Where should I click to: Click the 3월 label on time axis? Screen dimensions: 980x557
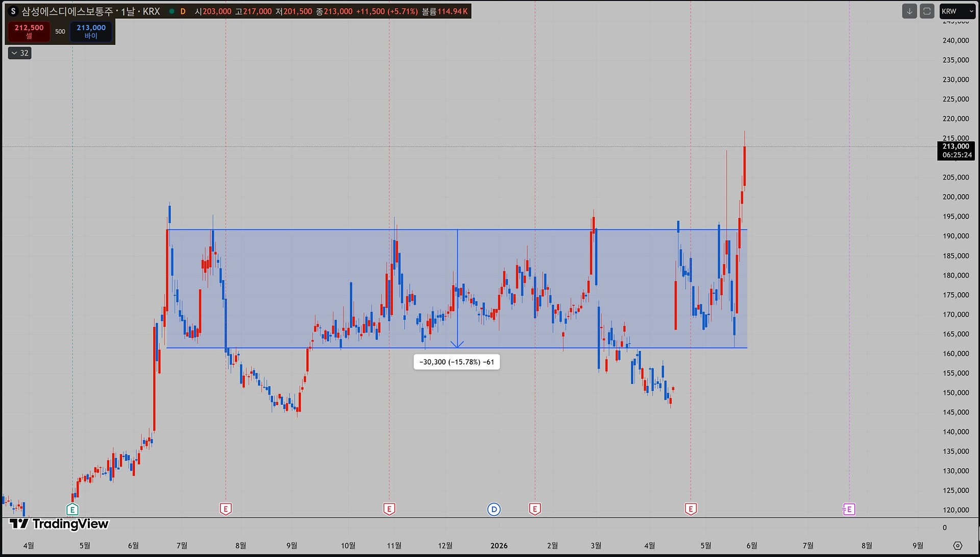tap(596, 545)
